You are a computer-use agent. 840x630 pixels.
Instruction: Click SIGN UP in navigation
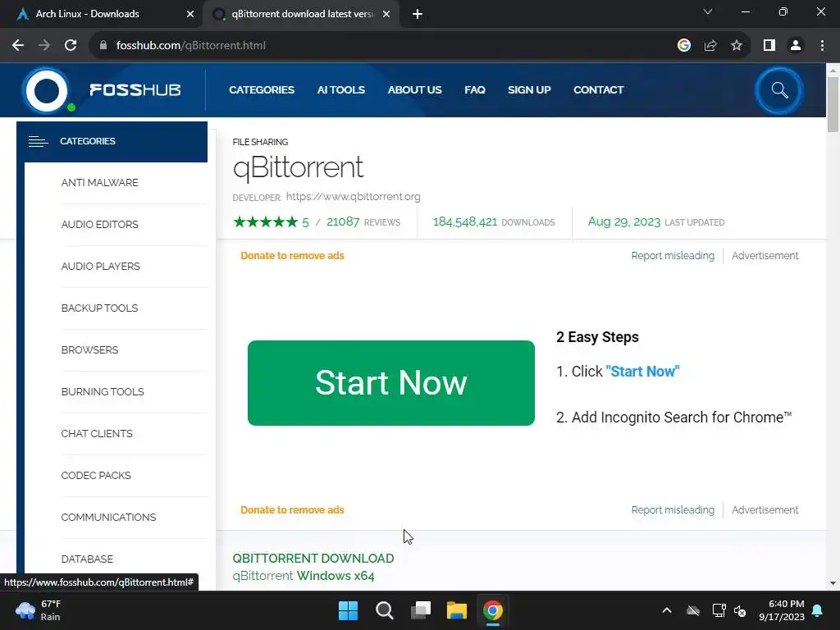(529, 90)
